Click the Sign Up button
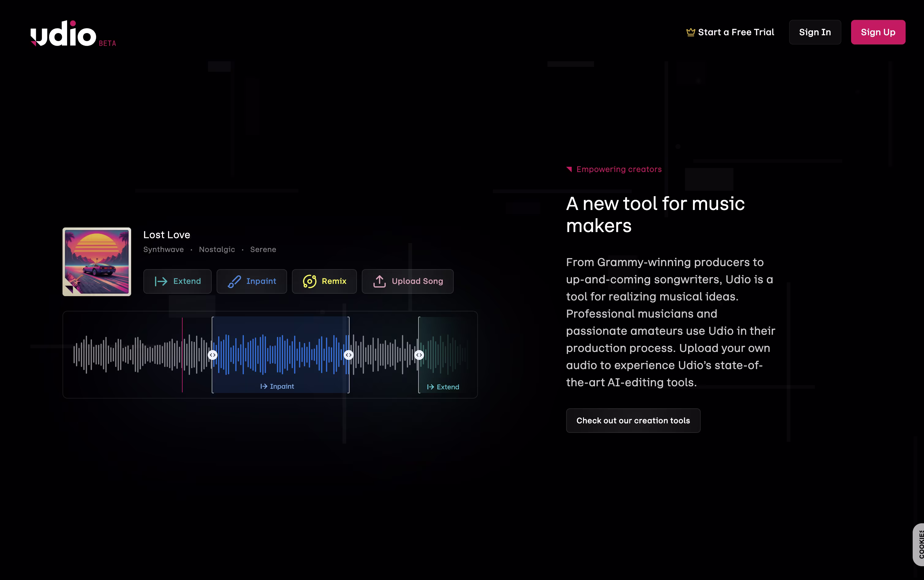This screenshot has width=924, height=580. pos(878,32)
